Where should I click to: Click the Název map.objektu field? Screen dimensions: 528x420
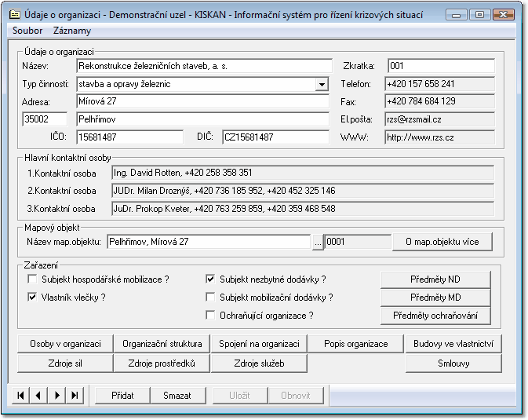pyautogui.click(x=209, y=242)
